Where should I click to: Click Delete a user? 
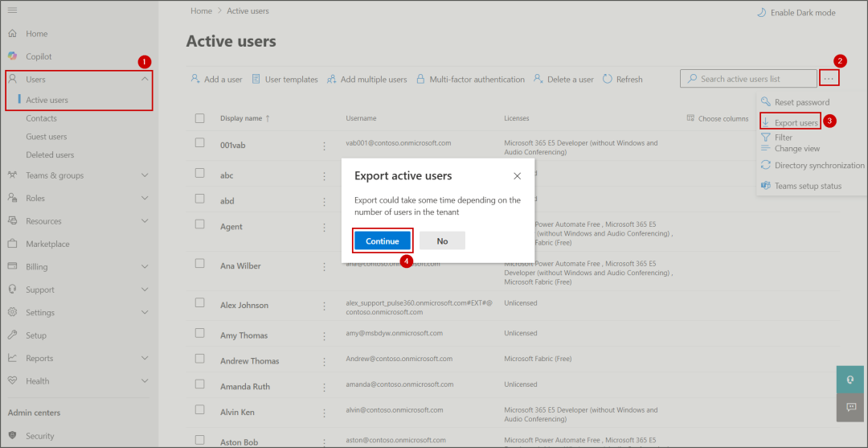(x=563, y=79)
